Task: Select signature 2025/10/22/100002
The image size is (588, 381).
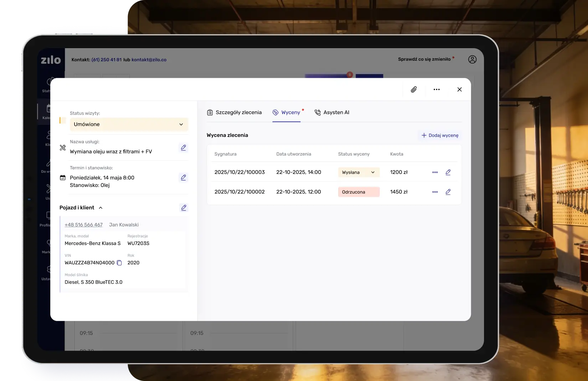Action: click(239, 192)
